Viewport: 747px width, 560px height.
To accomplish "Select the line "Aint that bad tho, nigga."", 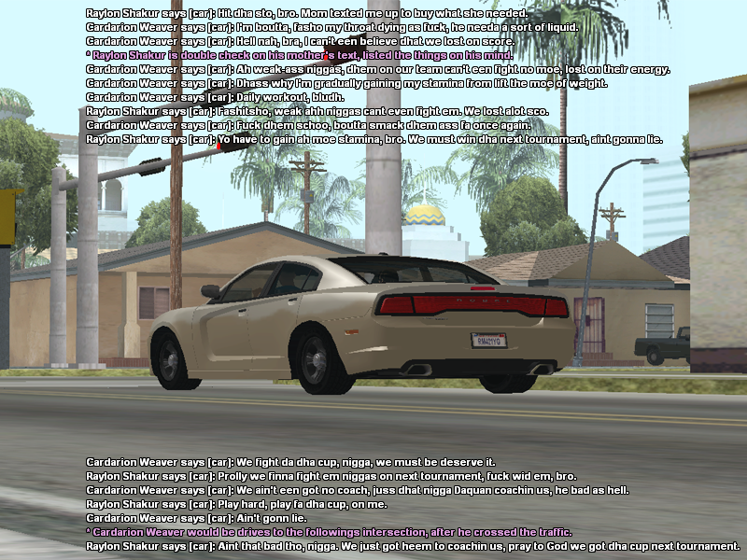I will pos(413,546).
